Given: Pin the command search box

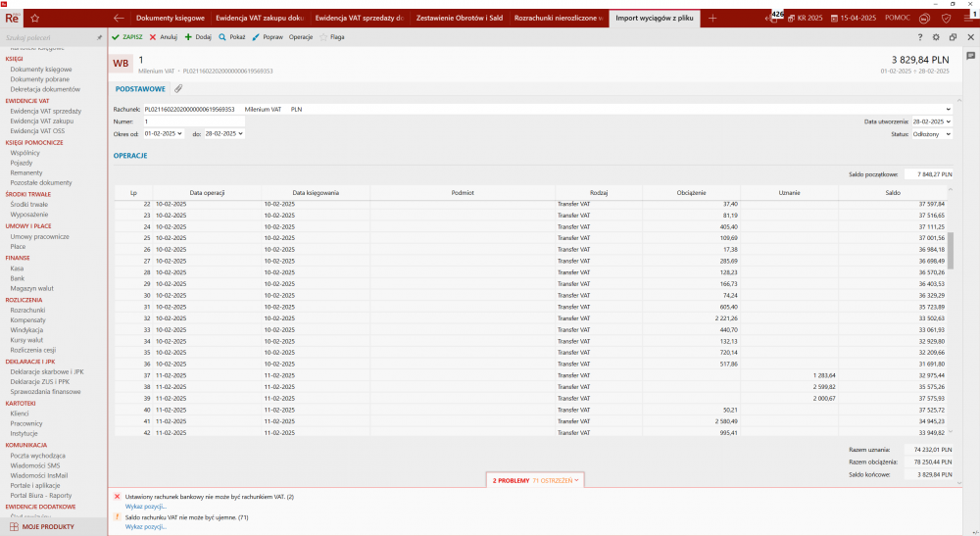Looking at the screenshot, I should coord(99,38).
